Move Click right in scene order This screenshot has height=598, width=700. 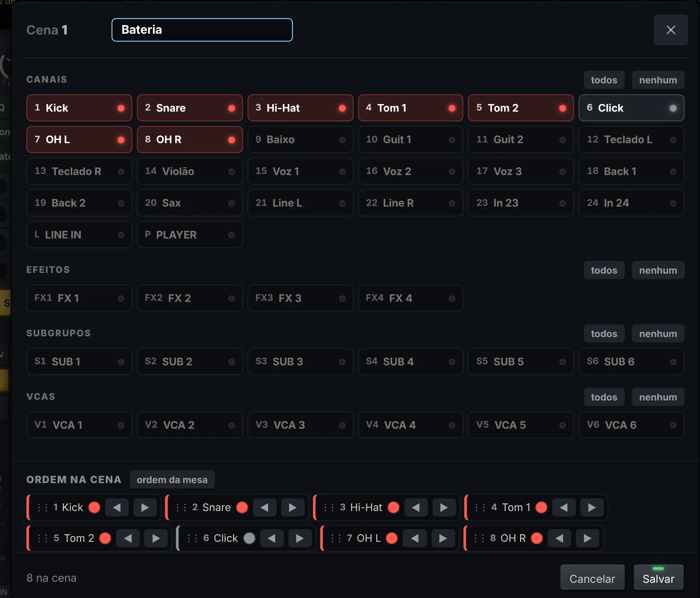[300, 538]
